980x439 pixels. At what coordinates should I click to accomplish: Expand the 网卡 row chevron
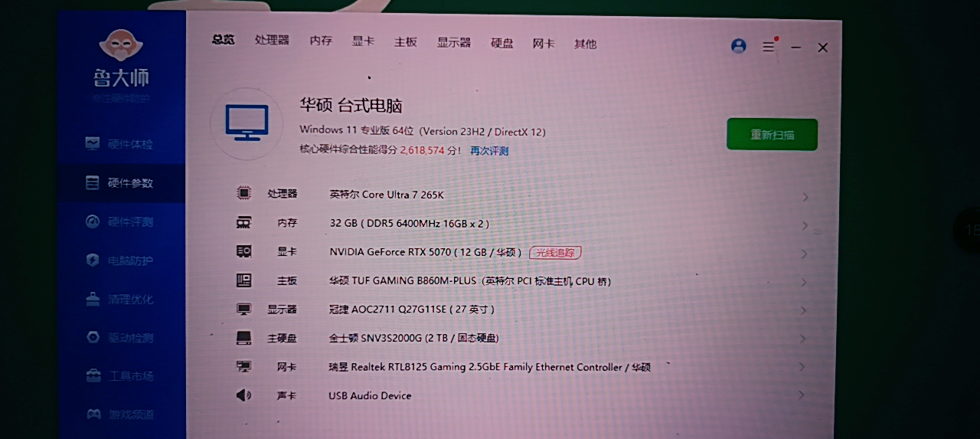click(802, 367)
